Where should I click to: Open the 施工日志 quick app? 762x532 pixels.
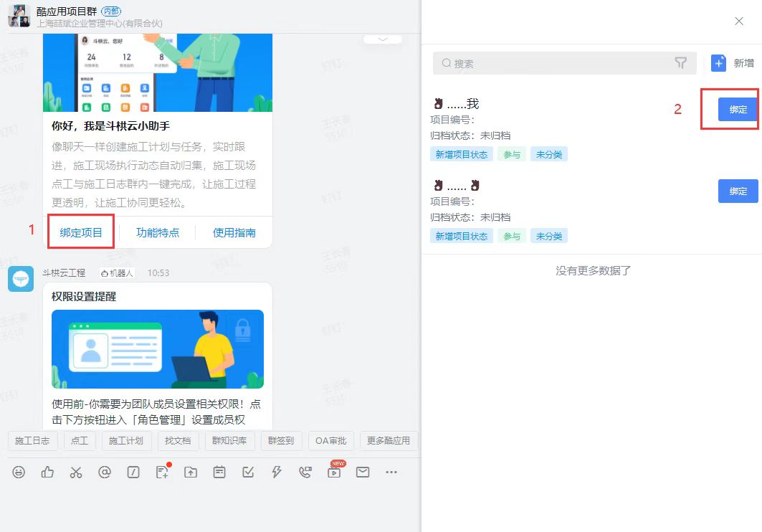click(32, 441)
